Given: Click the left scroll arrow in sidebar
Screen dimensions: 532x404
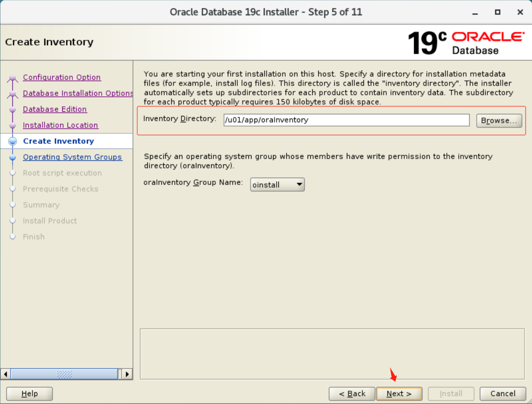Looking at the screenshot, I should click(5, 374).
